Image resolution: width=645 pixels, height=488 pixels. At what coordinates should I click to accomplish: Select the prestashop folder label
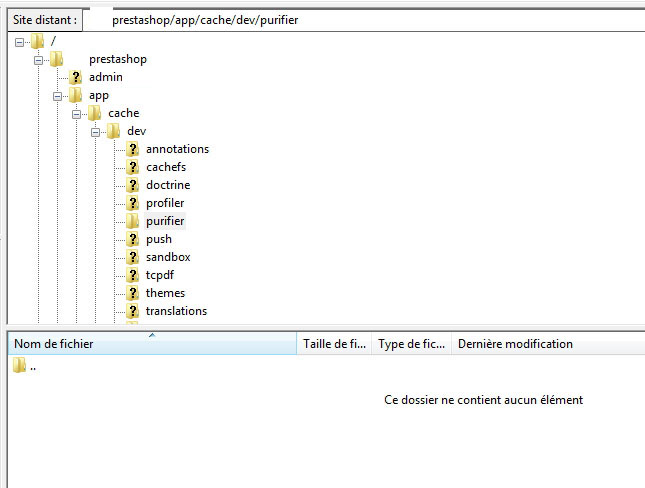pos(118,59)
